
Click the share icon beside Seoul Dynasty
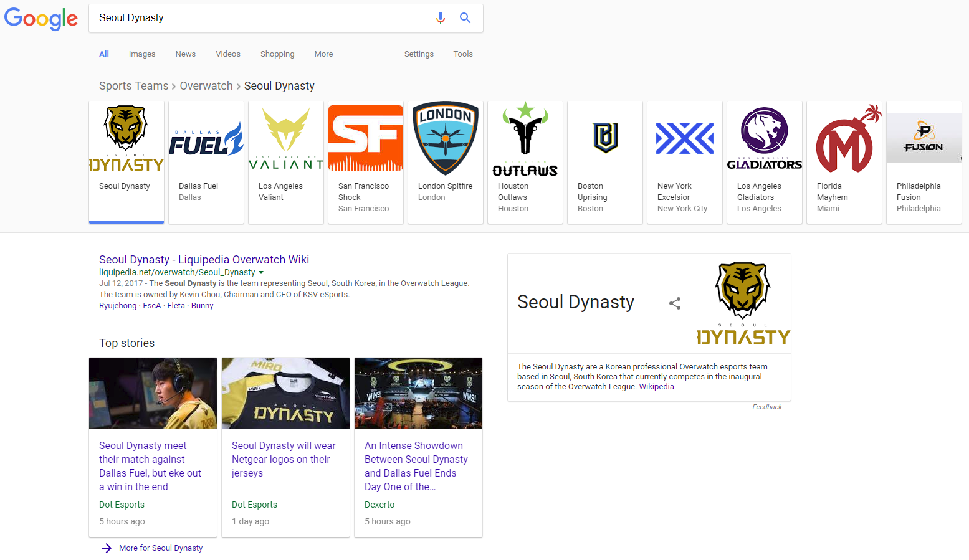point(674,303)
